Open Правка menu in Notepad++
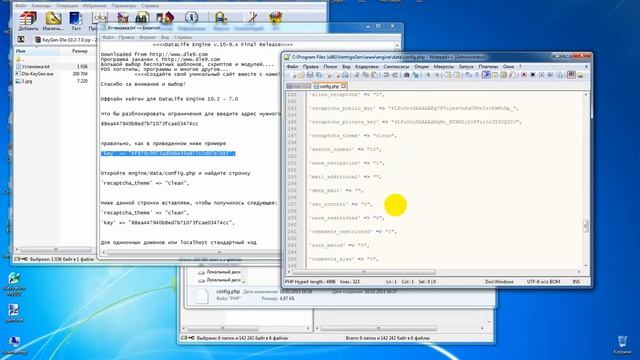The height and width of the screenshot is (360, 640). click(x=311, y=67)
